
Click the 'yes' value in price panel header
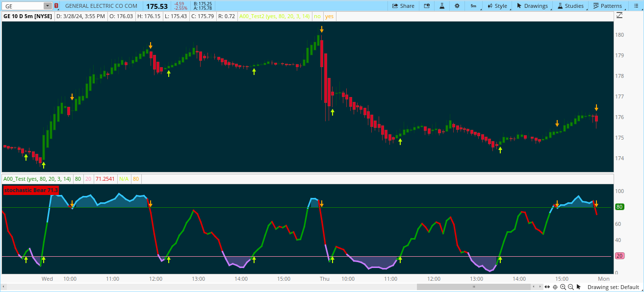[329, 16]
